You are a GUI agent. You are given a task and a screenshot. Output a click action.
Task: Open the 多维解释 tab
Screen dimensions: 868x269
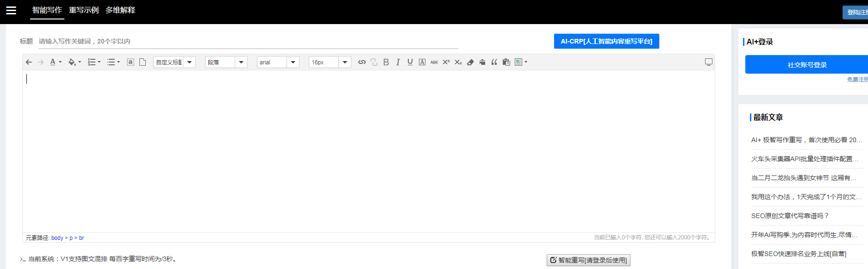pyautogui.click(x=120, y=10)
